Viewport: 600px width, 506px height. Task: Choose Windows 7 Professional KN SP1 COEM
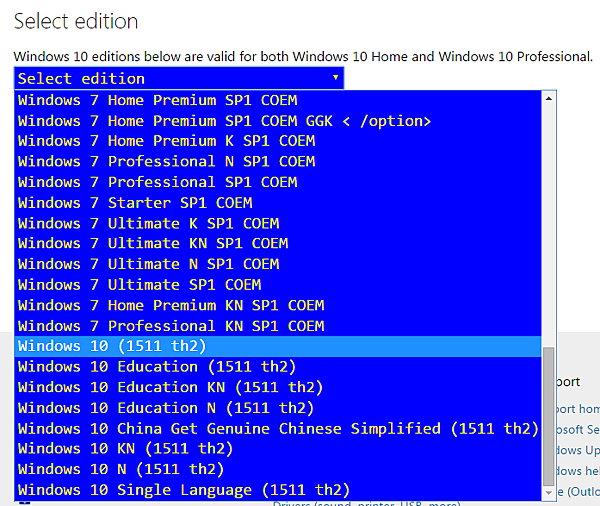click(x=278, y=326)
